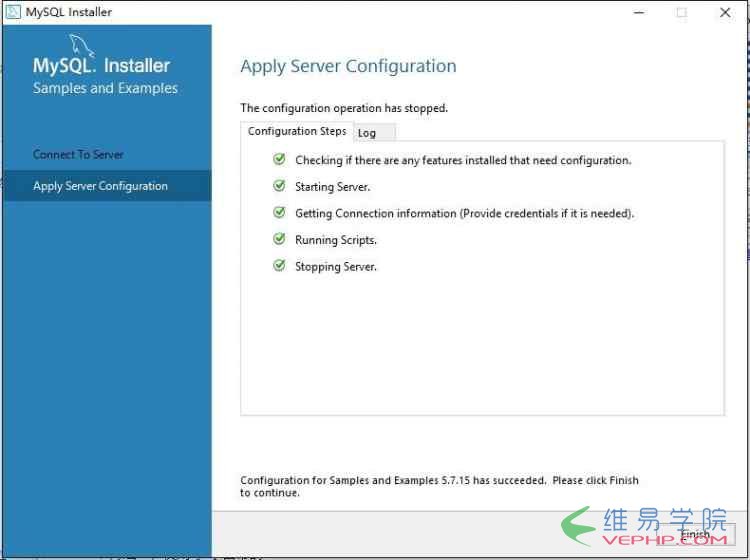Click the Apply Server Configuration heading
The height and width of the screenshot is (560, 750).
[348, 66]
